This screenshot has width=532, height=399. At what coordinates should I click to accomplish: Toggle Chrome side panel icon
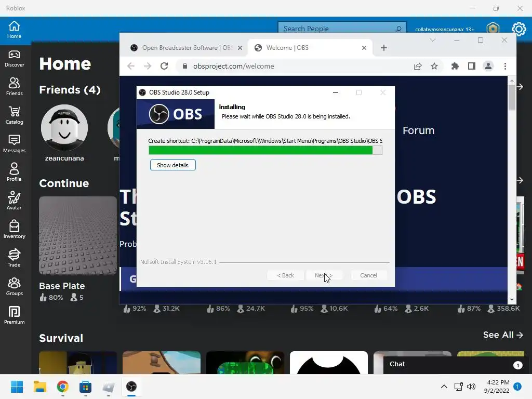point(472,66)
